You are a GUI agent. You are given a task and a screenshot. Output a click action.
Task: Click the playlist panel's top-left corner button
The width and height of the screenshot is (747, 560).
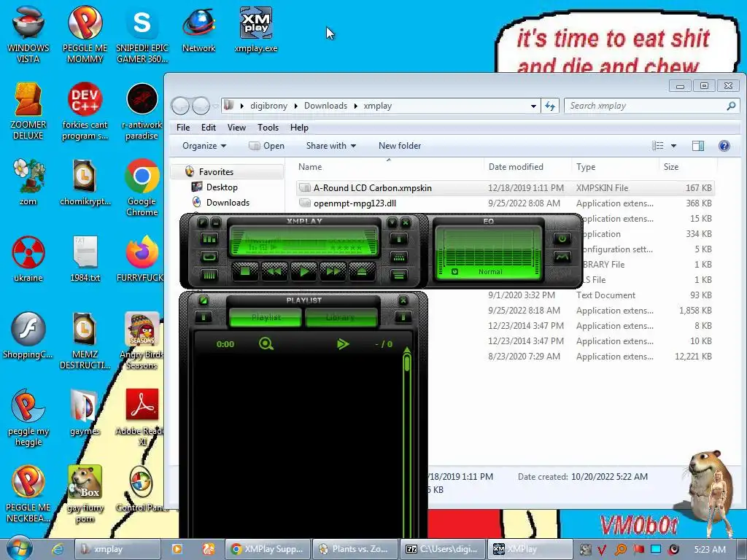click(204, 300)
